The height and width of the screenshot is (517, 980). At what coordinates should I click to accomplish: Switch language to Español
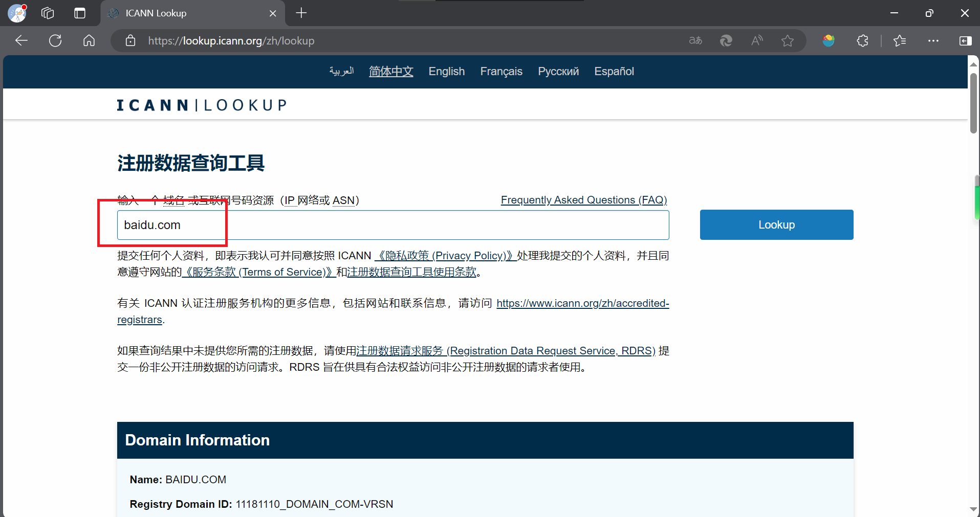click(x=614, y=71)
